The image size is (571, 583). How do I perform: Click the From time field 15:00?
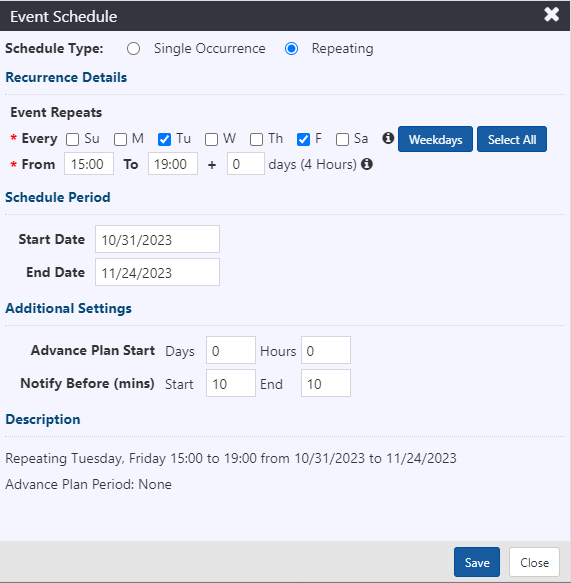coord(89,164)
